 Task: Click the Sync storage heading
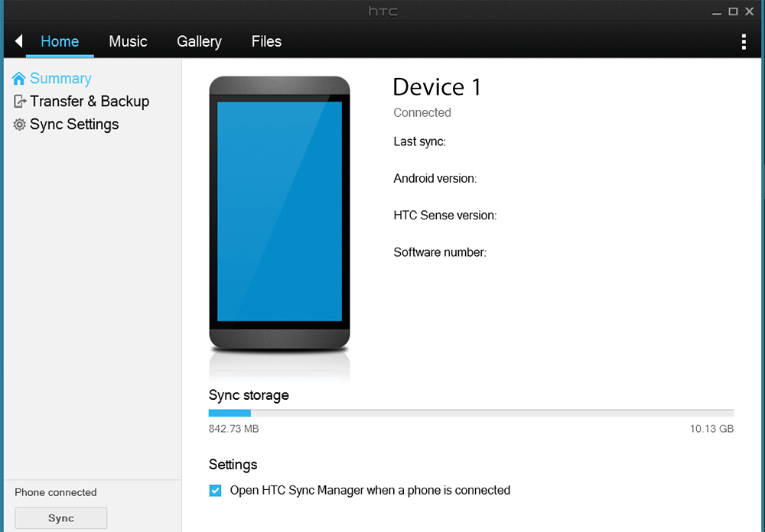coord(249,395)
